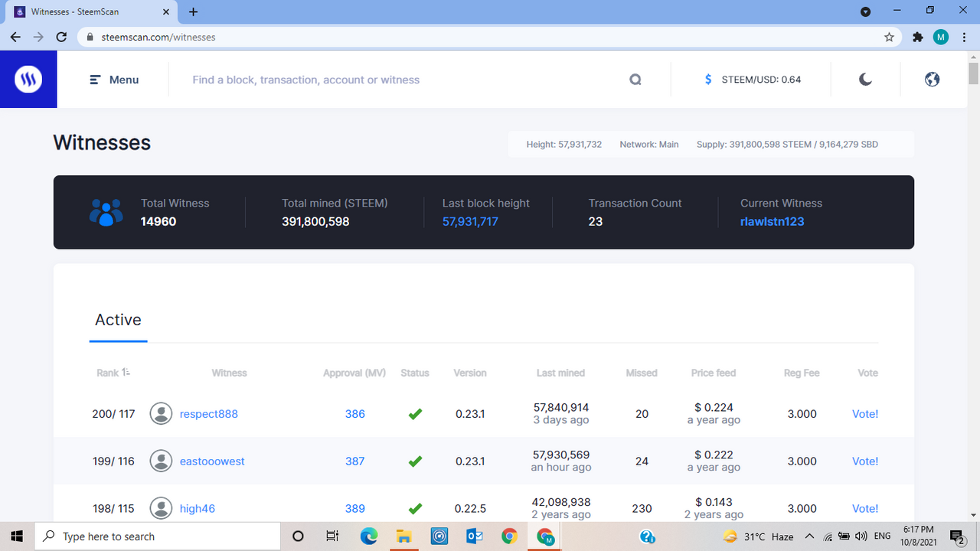Click last mined block 57,840,914

pos(561,407)
